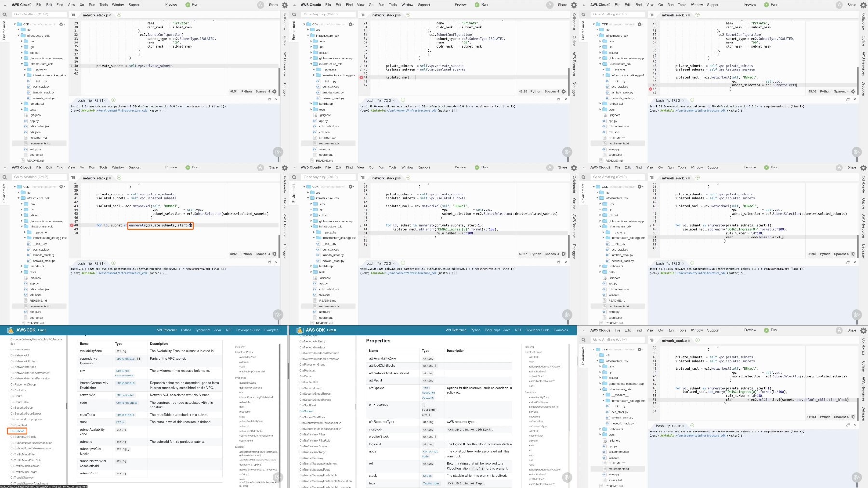Viewport: 868px width, 488px height.
Task: Open editor settings gear beside the 43:25 indicator
Action: [x=564, y=91]
